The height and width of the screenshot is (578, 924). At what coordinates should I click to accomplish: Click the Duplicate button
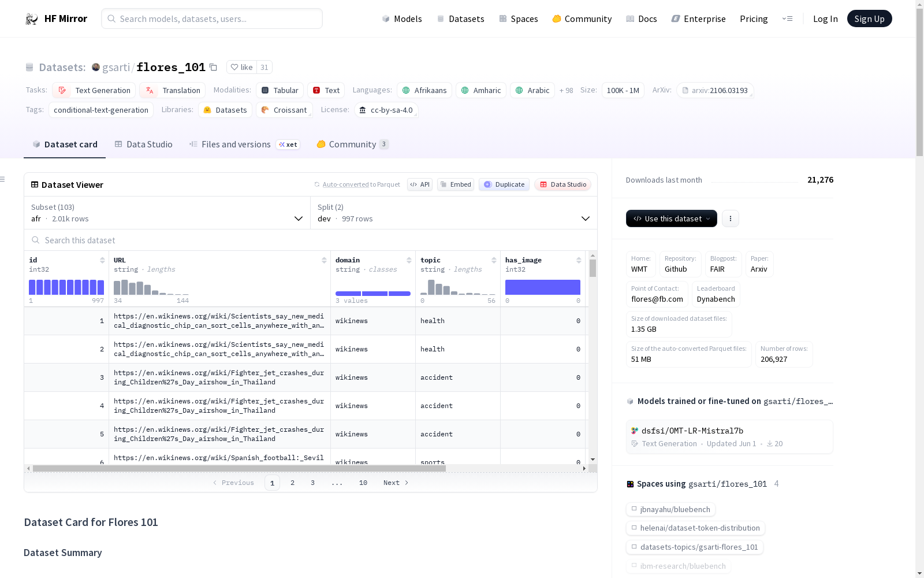pyautogui.click(x=504, y=185)
